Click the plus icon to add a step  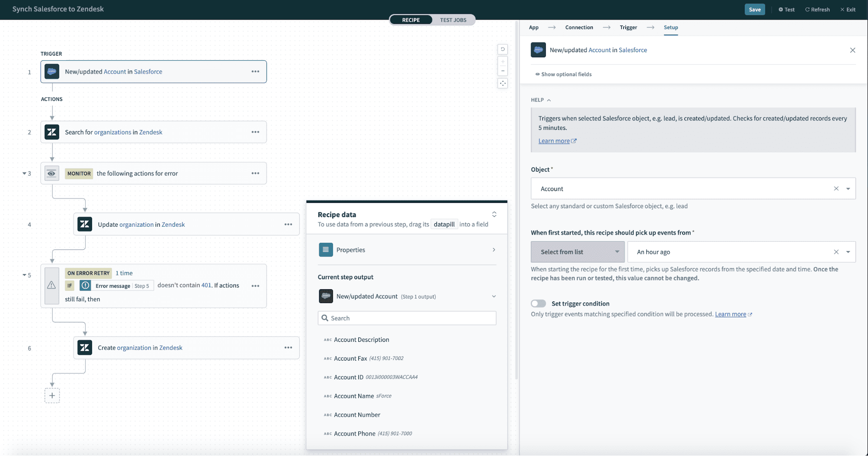point(52,396)
